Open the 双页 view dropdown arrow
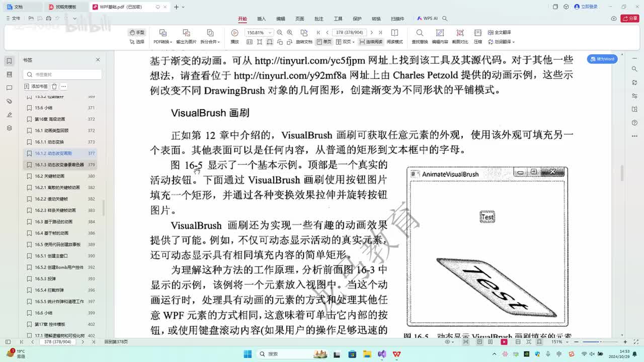This screenshot has height=362, width=644. pos(354,42)
